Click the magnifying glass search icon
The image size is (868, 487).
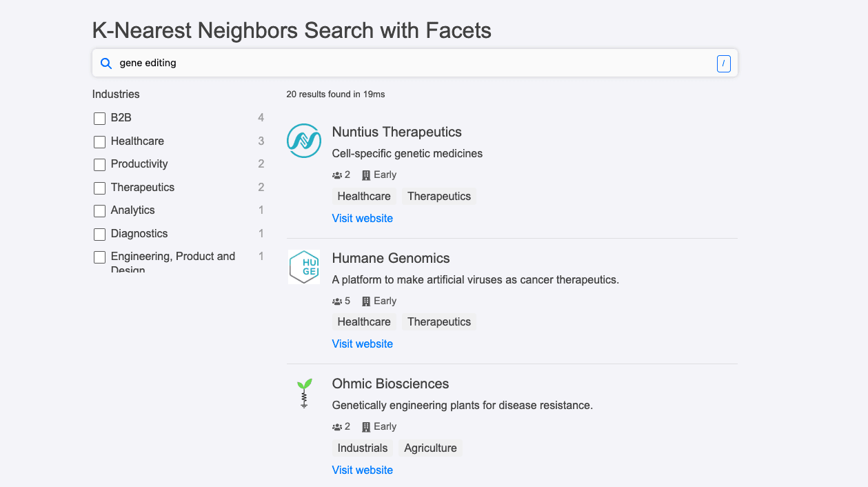[105, 63]
